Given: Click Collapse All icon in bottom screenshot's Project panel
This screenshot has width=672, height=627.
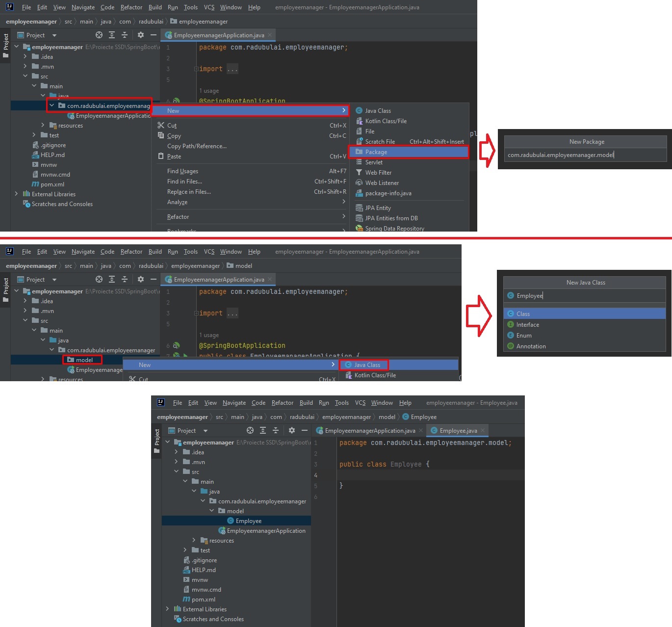Looking at the screenshot, I should pos(276,430).
